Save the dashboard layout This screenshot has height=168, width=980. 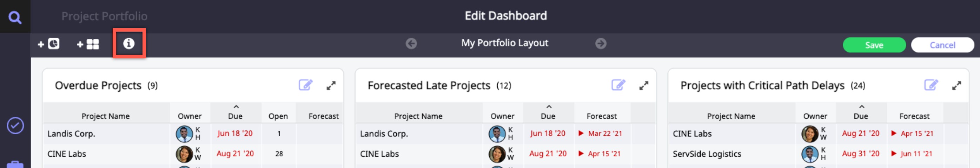coord(874,45)
